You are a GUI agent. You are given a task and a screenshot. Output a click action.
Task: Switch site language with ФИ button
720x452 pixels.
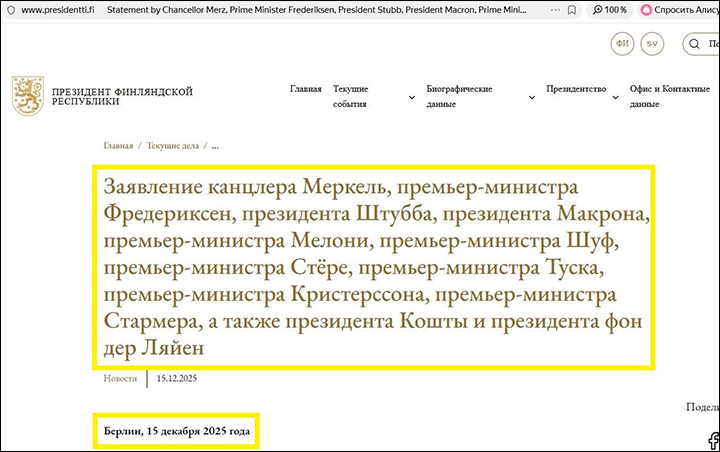623,45
